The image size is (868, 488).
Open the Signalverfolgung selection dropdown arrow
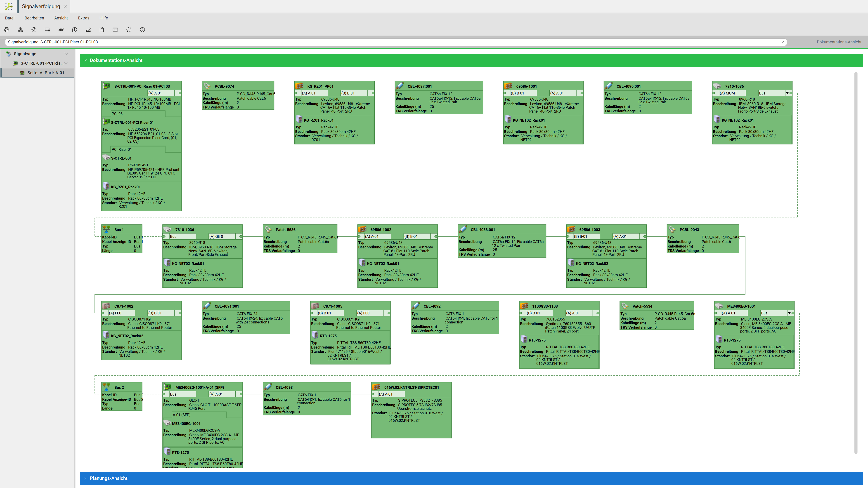782,42
